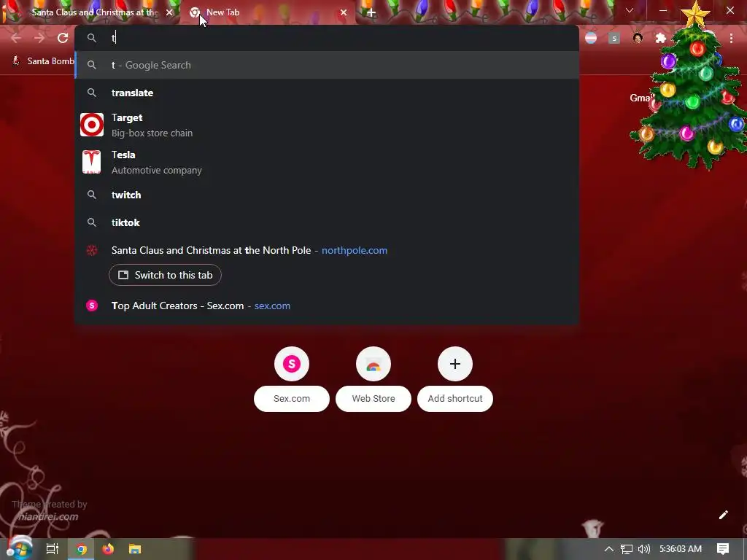This screenshot has height=560, width=747.
Task: Go forward using the forward arrow
Action: tap(39, 38)
